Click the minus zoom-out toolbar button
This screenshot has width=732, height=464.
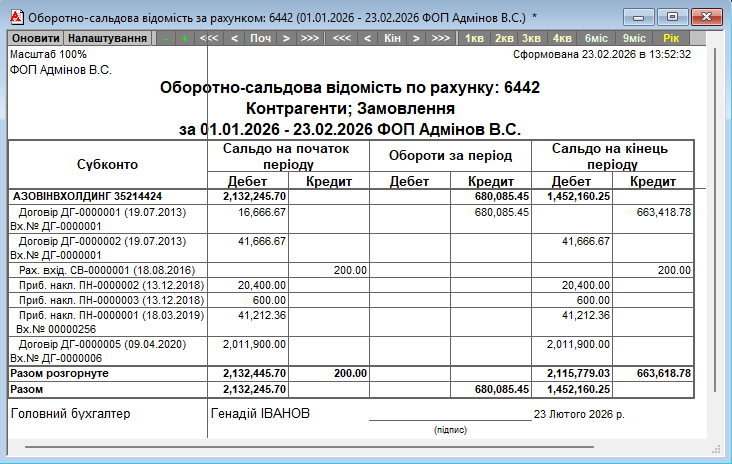(163, 38)
